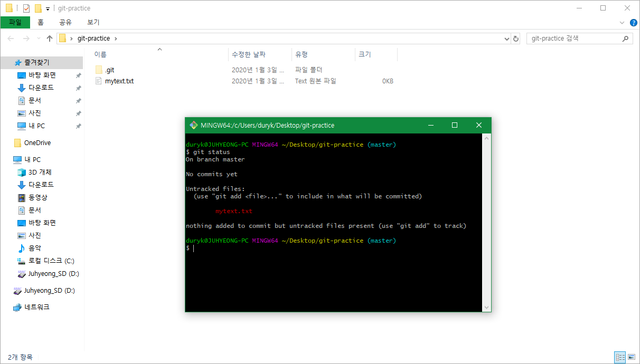Select the mytext.txt file
640x364 pixels.
(x=119, y=81)
